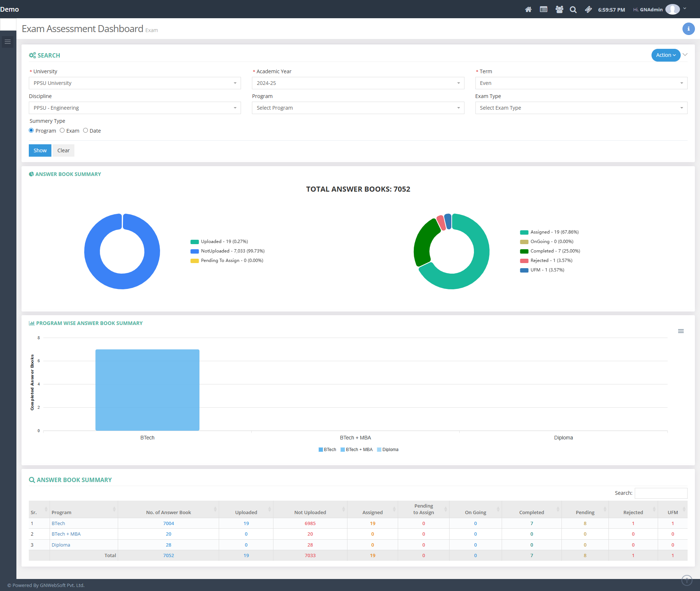Toggle the sidebar hamburger menu

pos(8,42)
